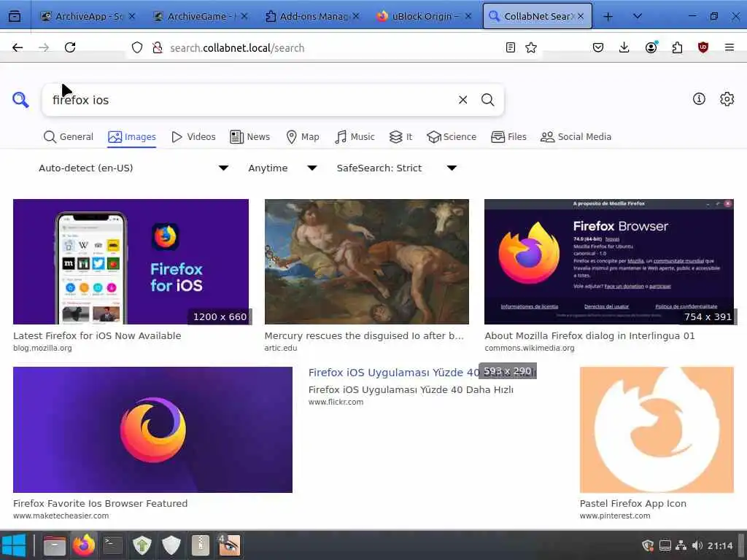
Task: Click About Mozilla Firefox dialog title
Action: 589,335
